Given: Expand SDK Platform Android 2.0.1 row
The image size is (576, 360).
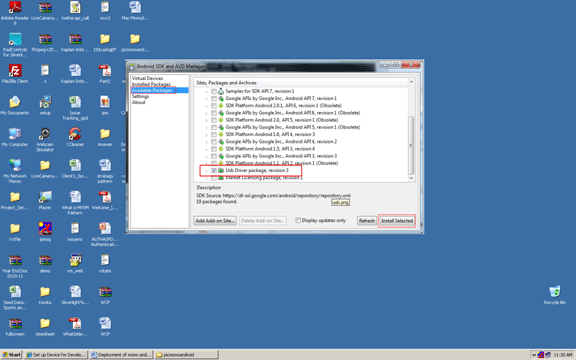Looking at the screenshot, I should [206, 106].
